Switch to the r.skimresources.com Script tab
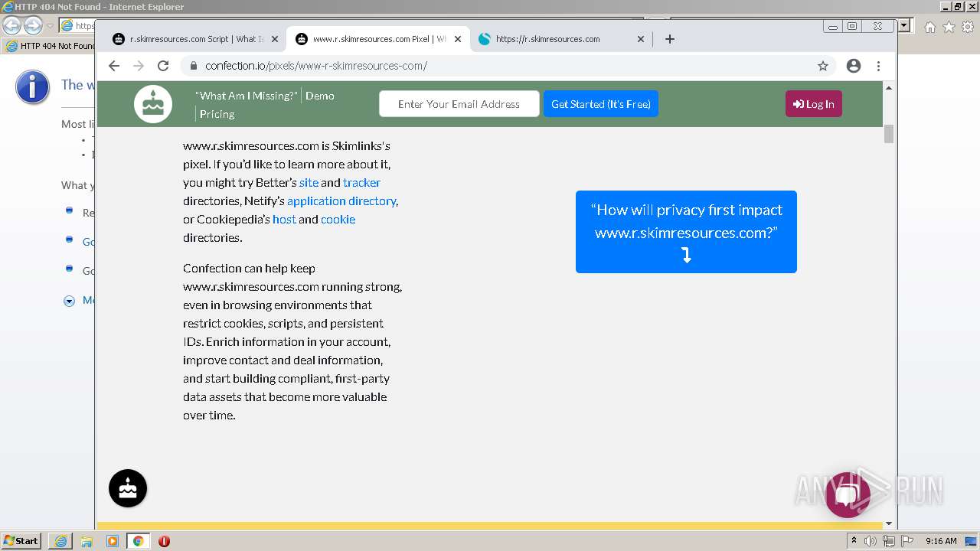Screen dimensions: 980x551 pos(195,39)
